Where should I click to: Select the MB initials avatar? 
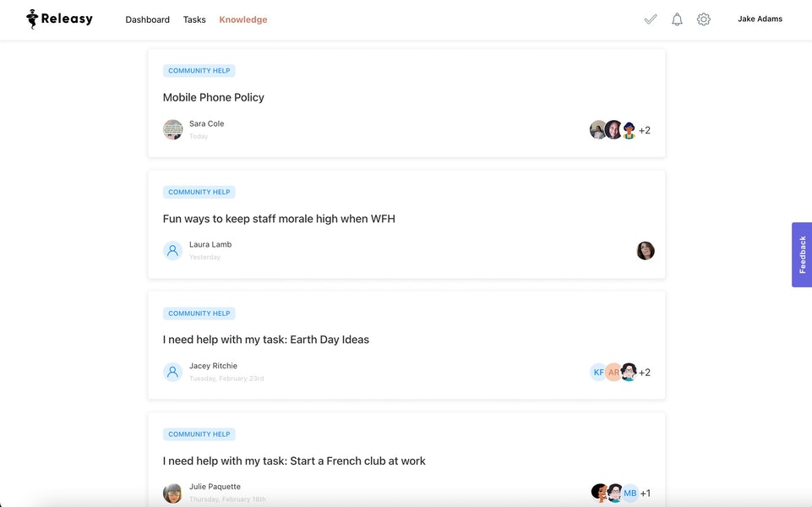tap(629, 493)
